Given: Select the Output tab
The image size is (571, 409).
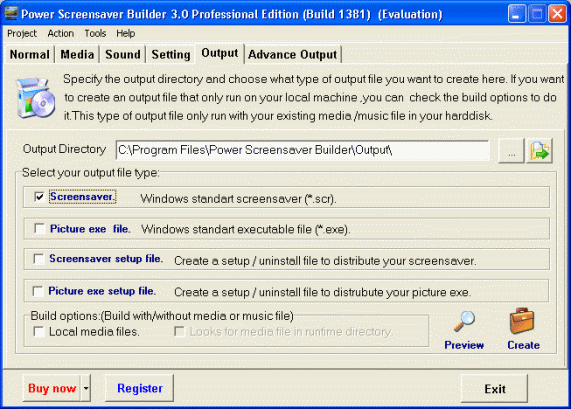Looking at the screenshot, I should (220, 53).
